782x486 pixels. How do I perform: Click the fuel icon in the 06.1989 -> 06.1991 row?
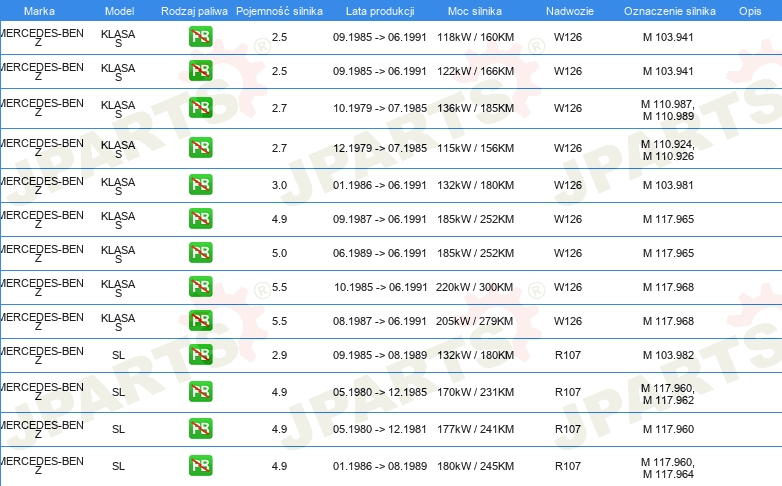[200, 252]
